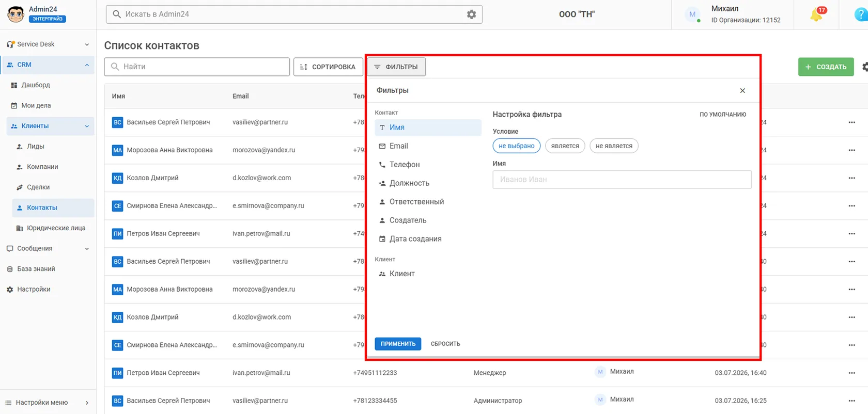The width and height of the screenshot is (868, 414).
Task: Expand Настройки меню at sidebar bottom
Action: tap(87, 403)
